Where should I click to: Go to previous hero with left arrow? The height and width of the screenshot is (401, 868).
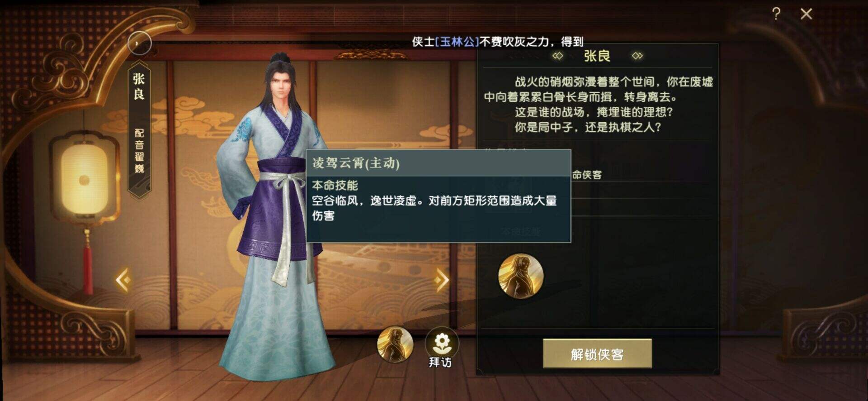[x=123, y=280]
